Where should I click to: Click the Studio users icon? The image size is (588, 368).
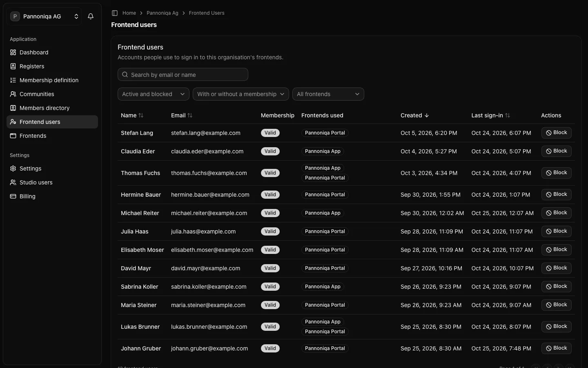click(13, 182)
